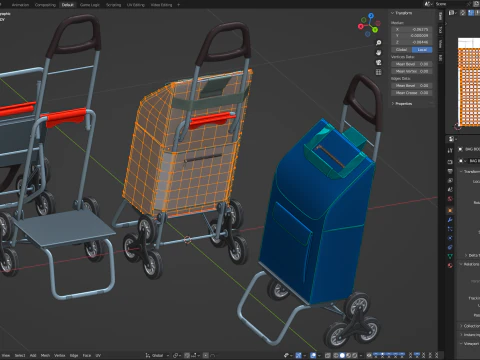480x360 pixels.
Task: Adjust the edge Mean Crease slider
Action: pos(412,93)
